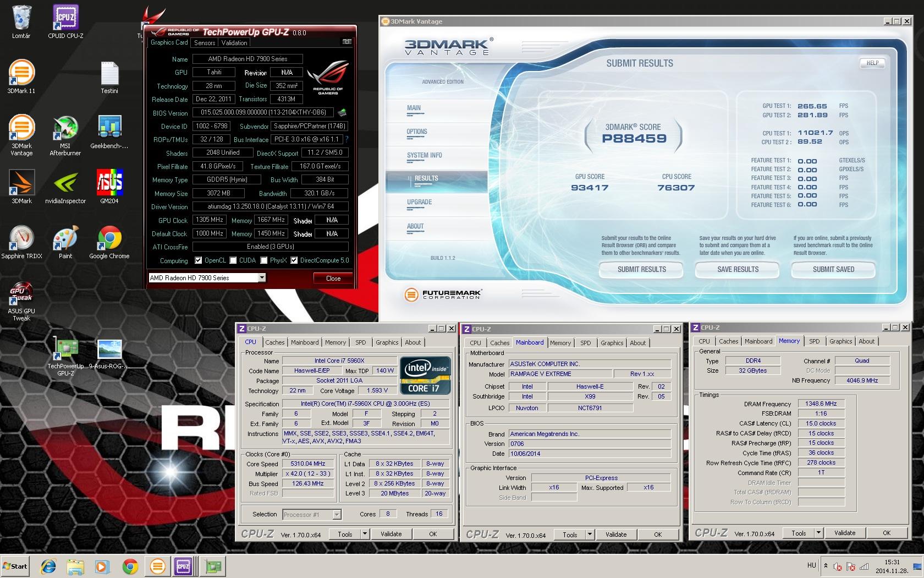Expand Tools dropdown arrow in CPU window
This screenshot has width=924, height=578.
(364, 534)
